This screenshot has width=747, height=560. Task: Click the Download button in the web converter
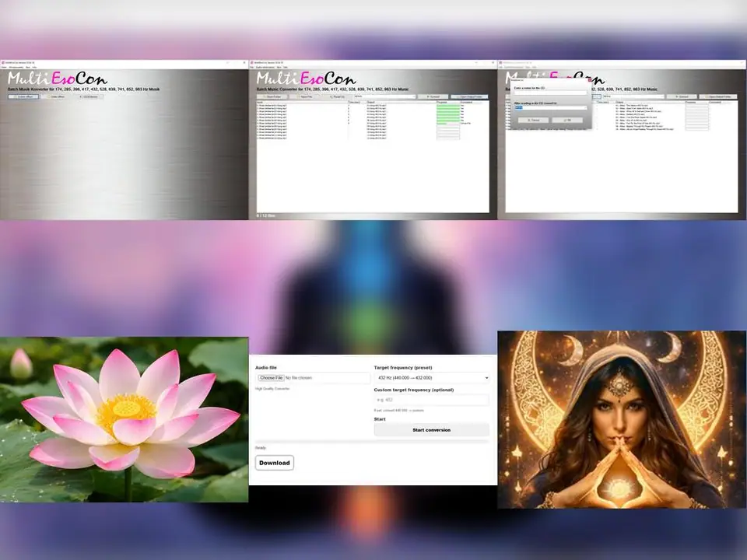click(274, 462)
